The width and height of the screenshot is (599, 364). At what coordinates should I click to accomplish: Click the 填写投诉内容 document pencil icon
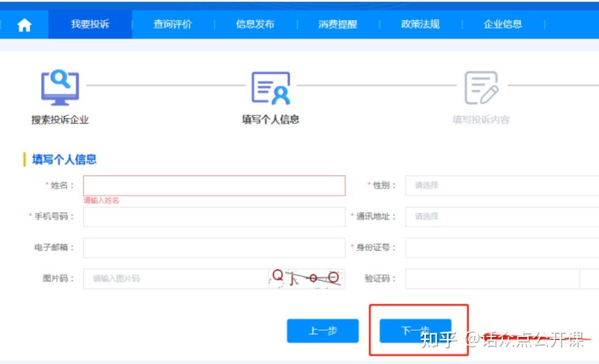(x=482, y=88)
